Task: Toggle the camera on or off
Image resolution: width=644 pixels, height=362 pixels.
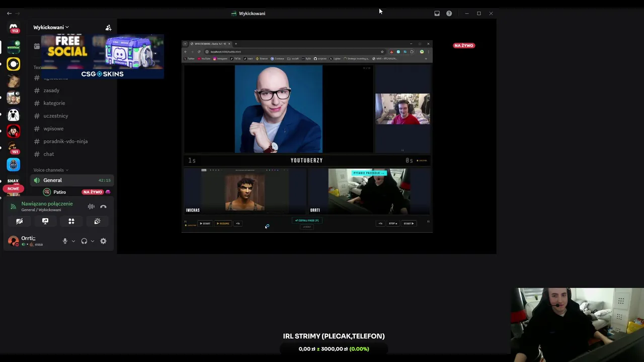Action: 19,221
